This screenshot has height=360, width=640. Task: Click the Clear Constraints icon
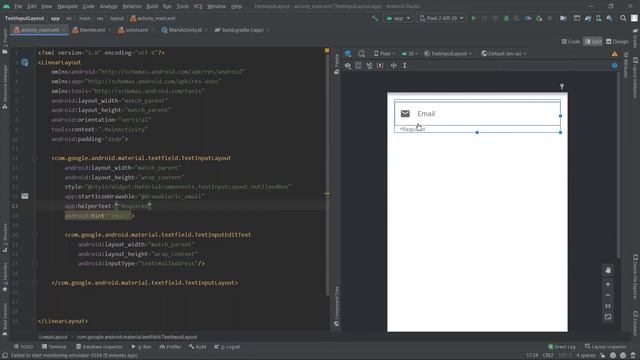(380, 65)
